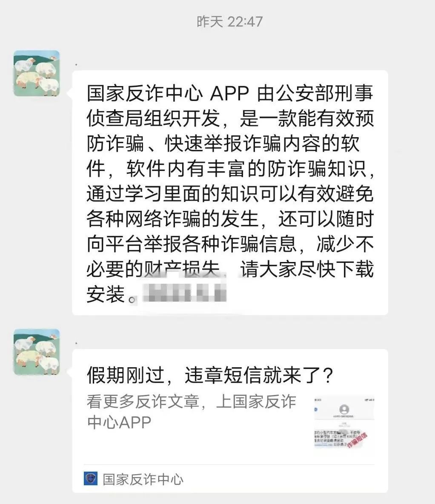
Task: Tap the grey profile icon inside the card thumbnail
Action: [x=344, y=409]
